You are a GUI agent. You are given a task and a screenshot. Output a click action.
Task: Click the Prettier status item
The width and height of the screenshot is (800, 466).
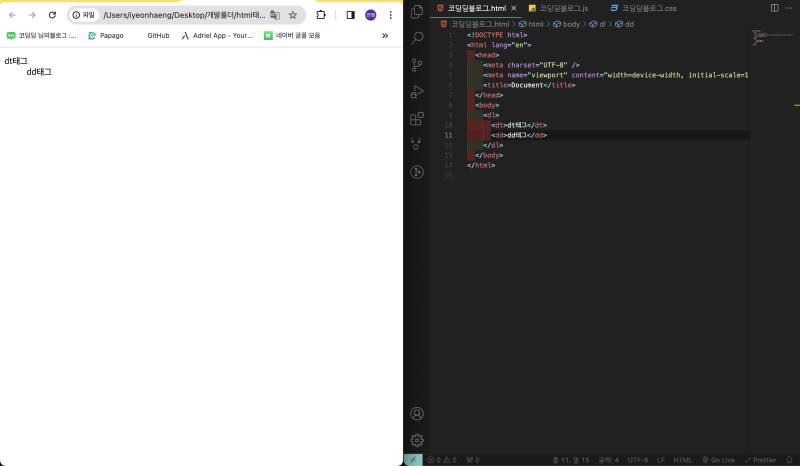[760, 460]
